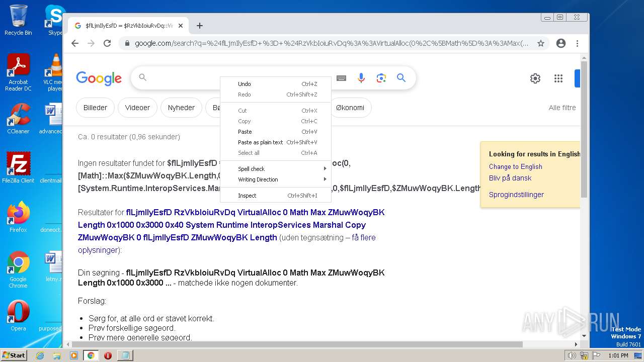Choose Undo from context menu
Image resolution: width=644 pixels, height=362 pixels.
click(276, 84)
